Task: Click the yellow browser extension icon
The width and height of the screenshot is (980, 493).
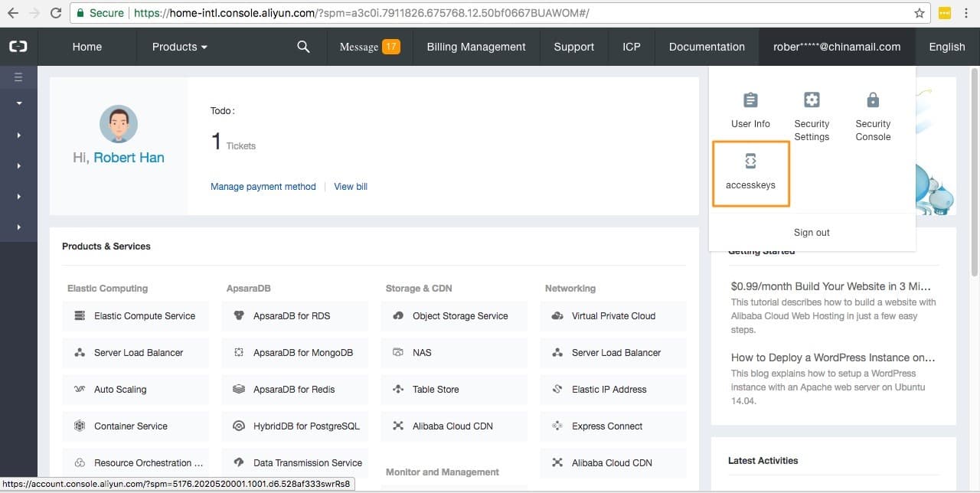Action: coord(945,13)
